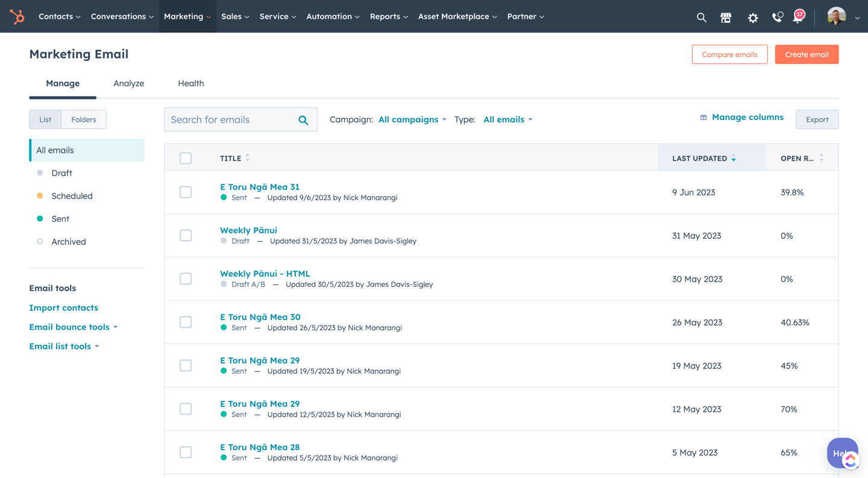Open the E Toru Ngā Mea 28 email
868x478 pixels.
[260, 447]
